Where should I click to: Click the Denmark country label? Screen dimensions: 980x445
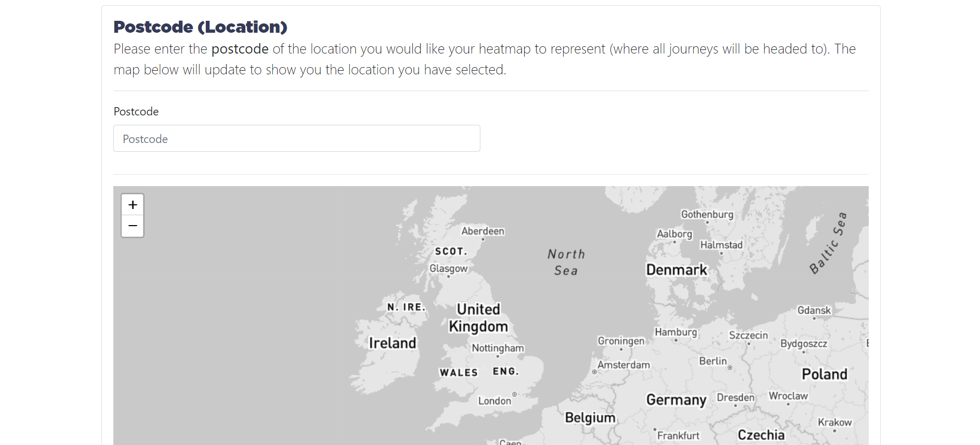tap(676, 270)
